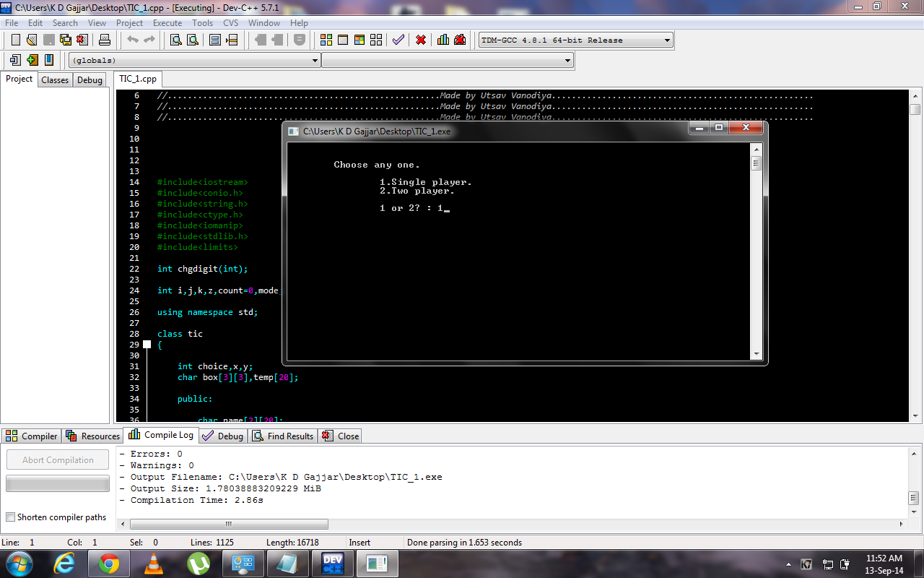
Task: Click the '#include<iostream>' code line
Action: pyautogui.click(x=202, y=182)
